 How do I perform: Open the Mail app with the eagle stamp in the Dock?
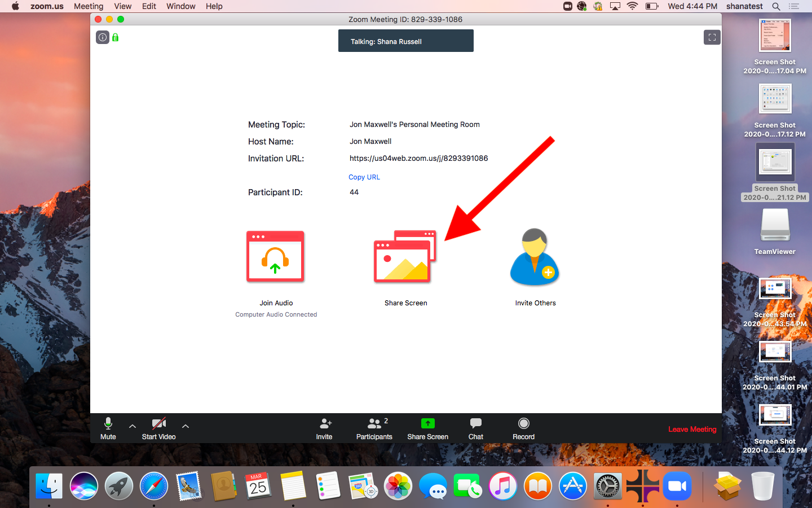188,485
